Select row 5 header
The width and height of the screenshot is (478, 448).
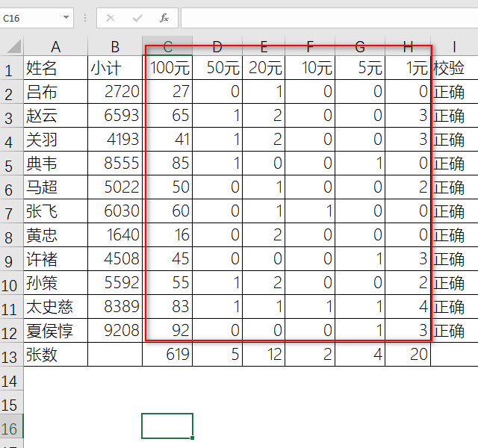point(12,164)
